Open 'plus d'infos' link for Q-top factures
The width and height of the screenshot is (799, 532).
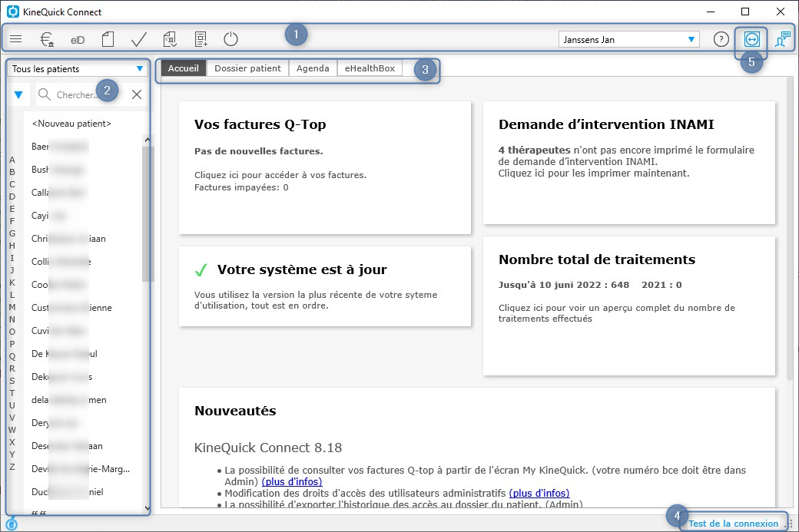292,481
